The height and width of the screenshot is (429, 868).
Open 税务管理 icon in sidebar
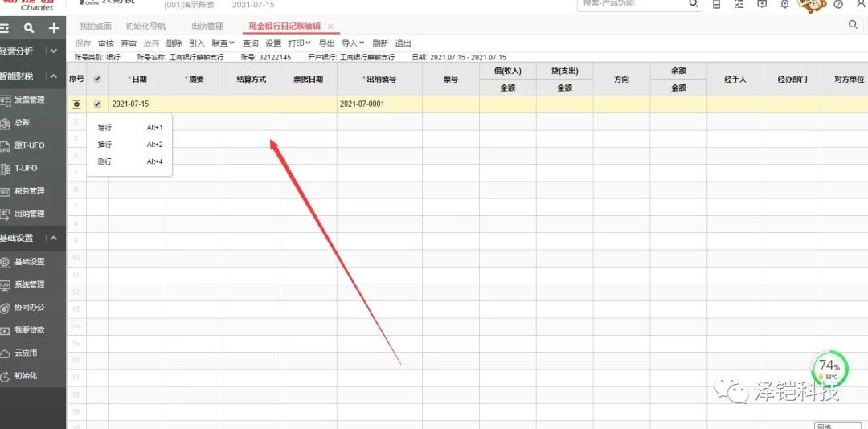pyautogui.click(x=5, y=191)
